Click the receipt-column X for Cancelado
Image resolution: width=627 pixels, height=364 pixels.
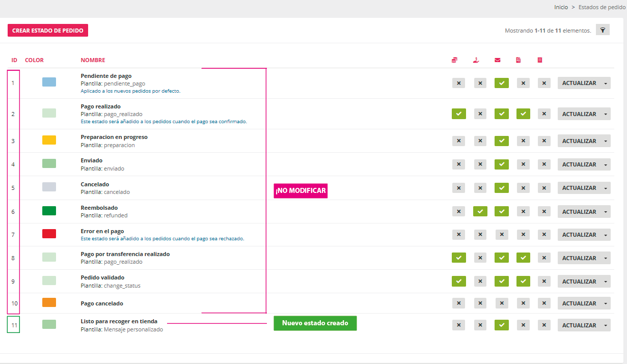tap(544, 188)
